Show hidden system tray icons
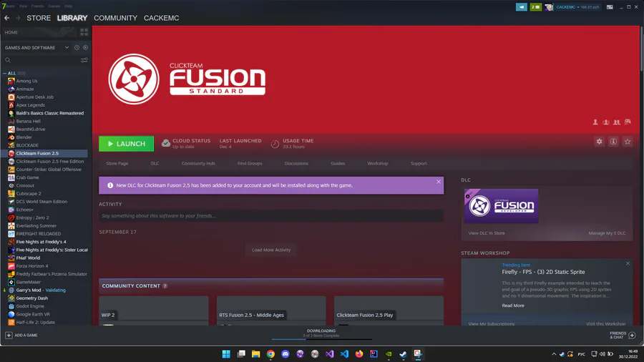The height and width of the screenshot is (362, 644). [554, 354]
